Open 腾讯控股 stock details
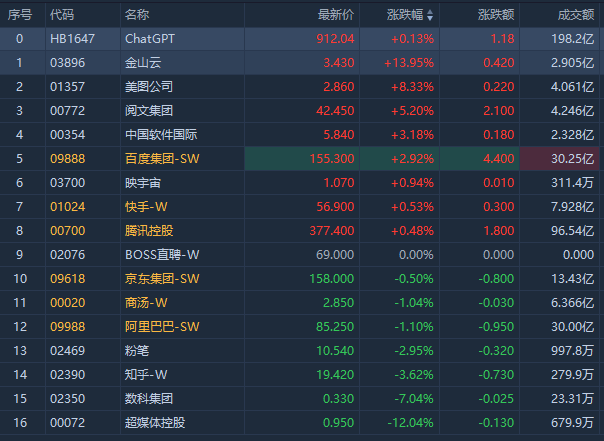 pos(149,231)
